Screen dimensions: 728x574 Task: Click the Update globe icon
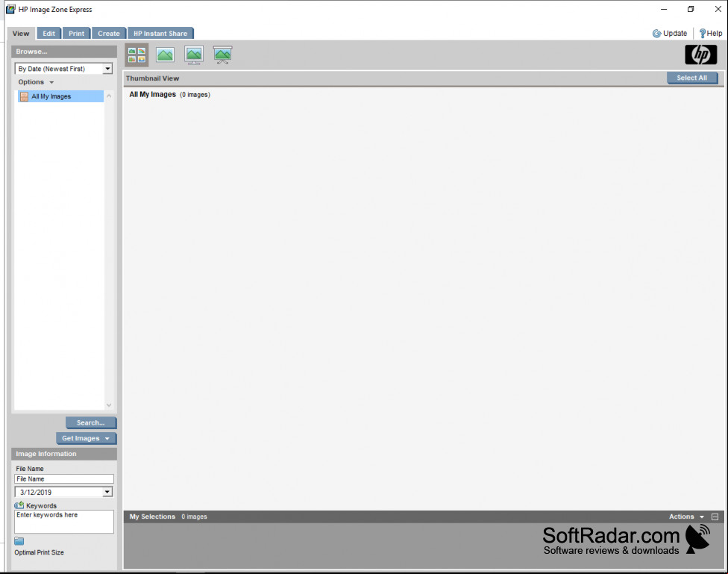click(x=656, y=34)
